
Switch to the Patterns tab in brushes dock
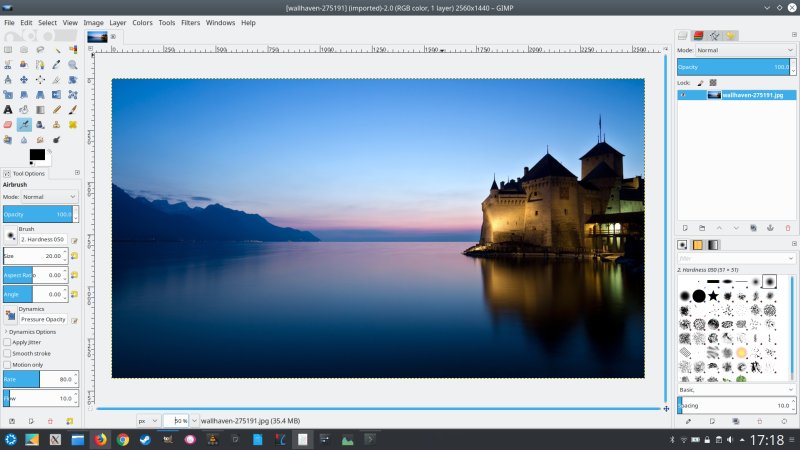697,245
